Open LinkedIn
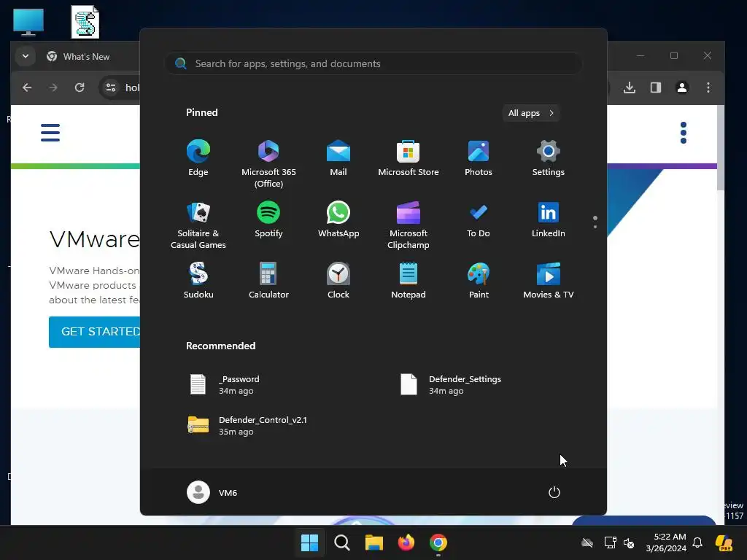This screenshot has height=560, width=747. click(x=549, y=219)
